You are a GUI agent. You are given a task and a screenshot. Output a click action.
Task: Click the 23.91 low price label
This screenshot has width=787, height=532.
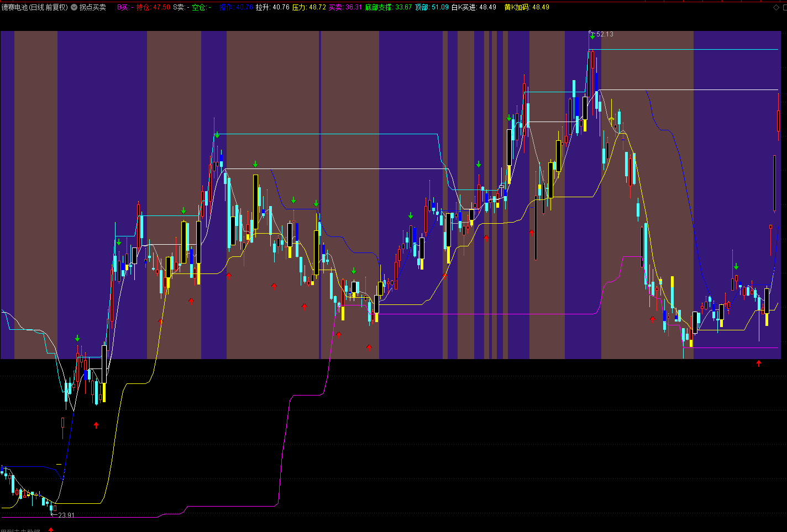coord(66,515)
